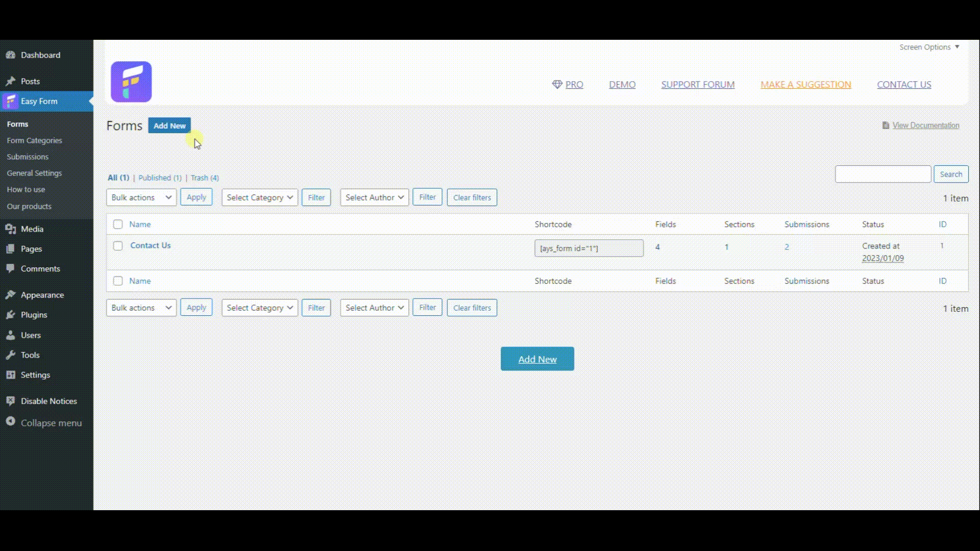Click the Plugins plug icon

(x=10, y=315)
